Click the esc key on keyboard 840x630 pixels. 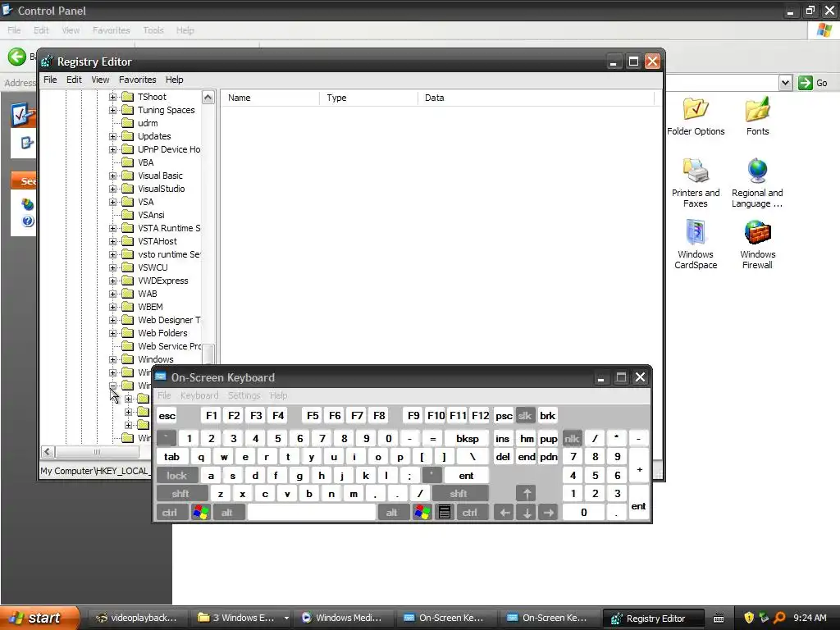[x=167, y=416]
